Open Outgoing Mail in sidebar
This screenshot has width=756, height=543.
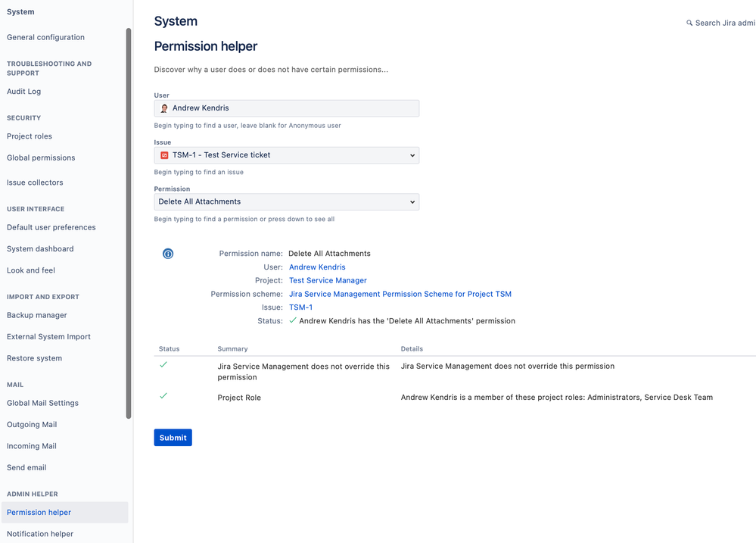point(32,425)
